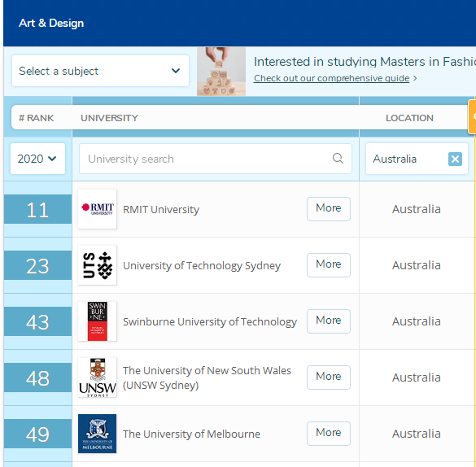Click More button for RMIT University

pyautogui.click(x=329, y=209)
